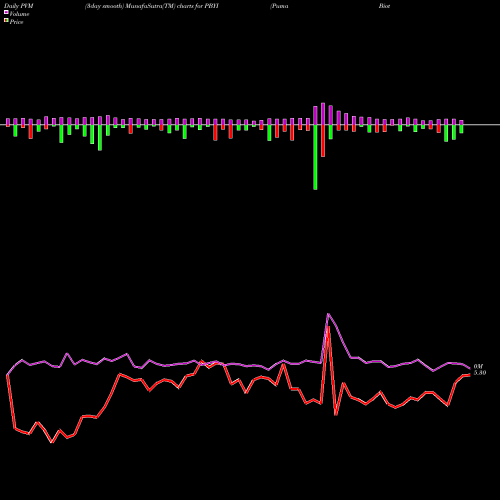
Task: Select the 'Volume' legend label
Action: pos(19,14)
